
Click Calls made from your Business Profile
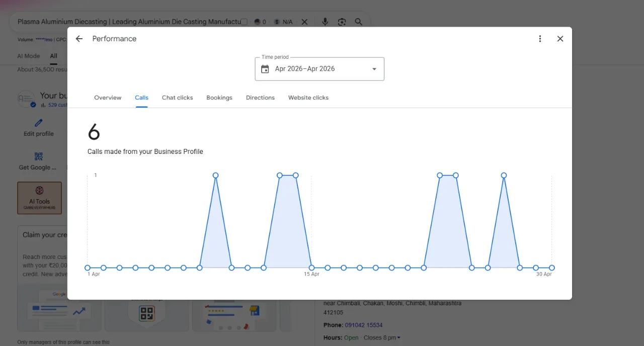pos(145,151)
